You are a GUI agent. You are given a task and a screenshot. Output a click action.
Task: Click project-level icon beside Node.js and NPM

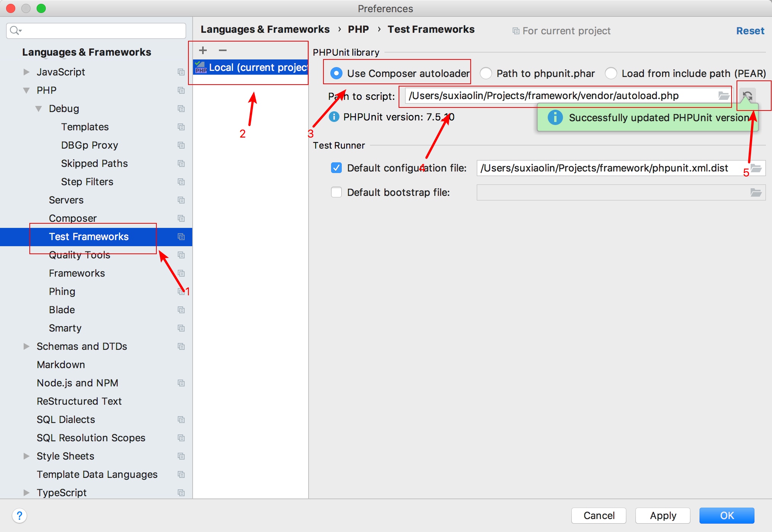pos(181,383)
